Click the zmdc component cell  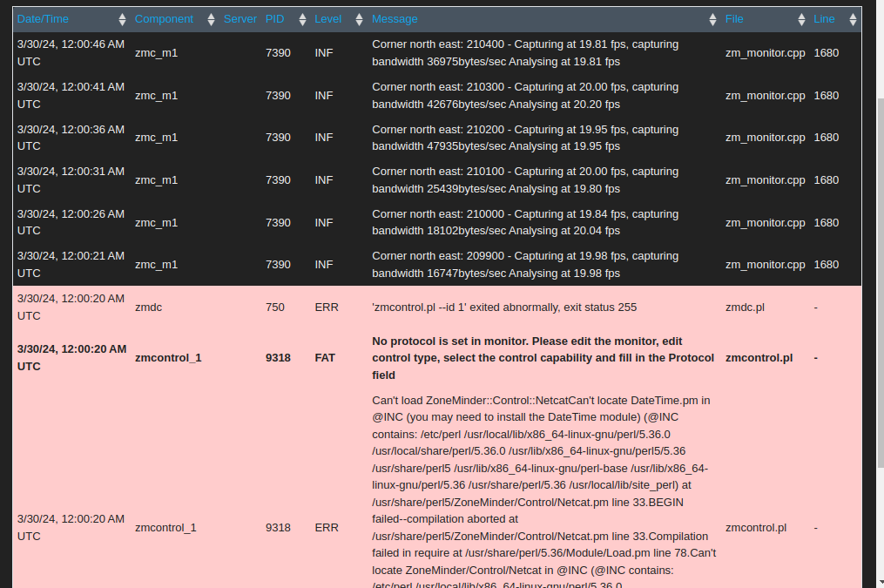(x=149, y=308)
